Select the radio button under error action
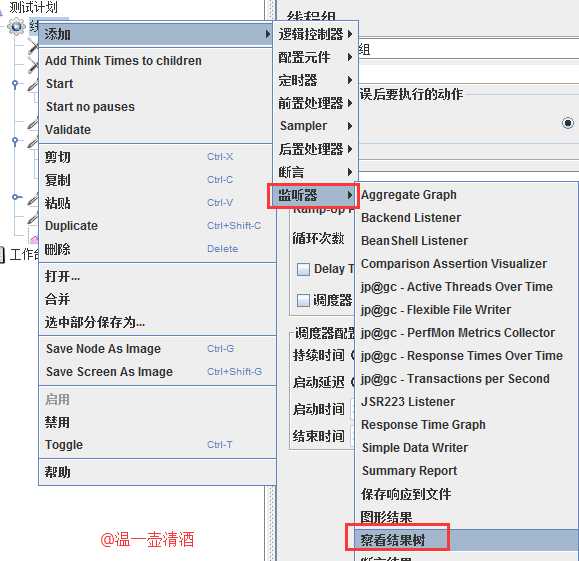 coord(568,123)
